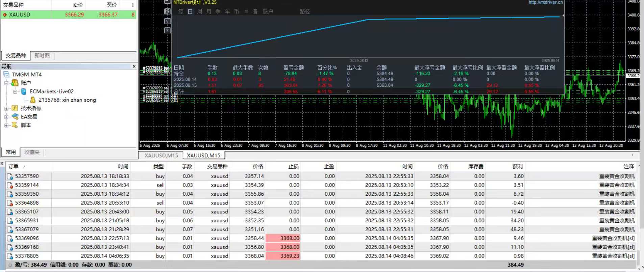
Task: Click the '移' move icon of MTDriver panel
Action: click(x=167, y=11)
